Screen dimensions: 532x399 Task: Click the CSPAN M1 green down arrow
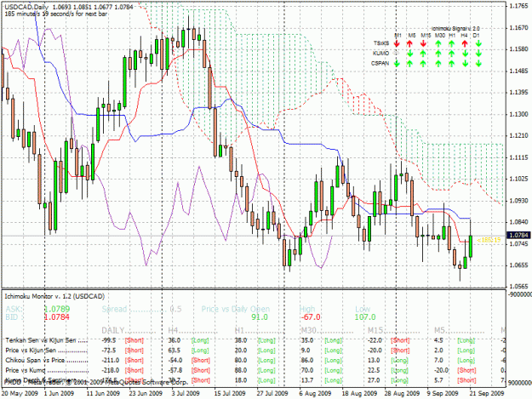[x=397, y=64]
